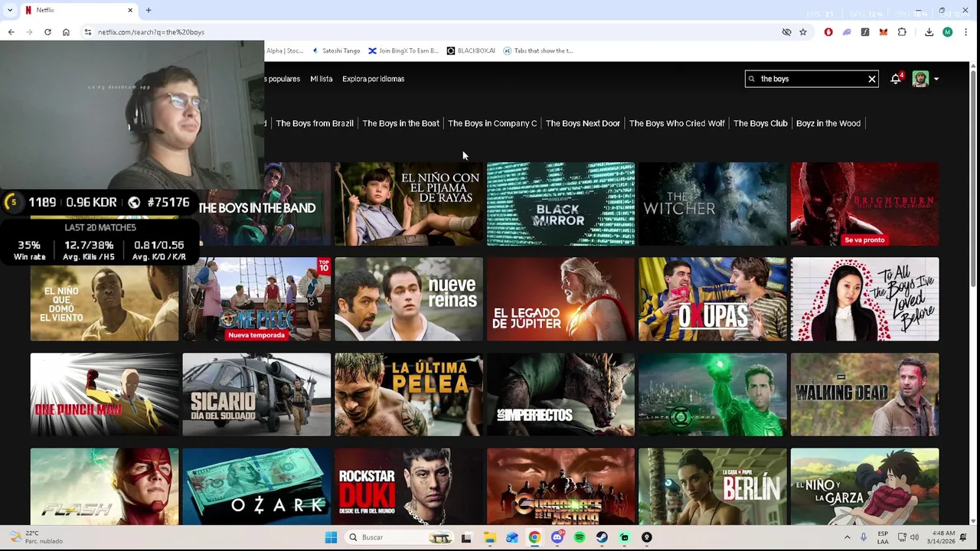Reload the Netflix page
This screenshot has height=551, width=980.
[47, 32]
